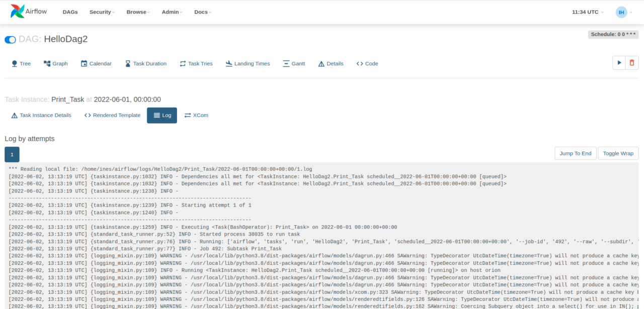Viewport: 644px width, 309px height.
Task: Switch to the XCom tab
Action: (x=196, y=115)
